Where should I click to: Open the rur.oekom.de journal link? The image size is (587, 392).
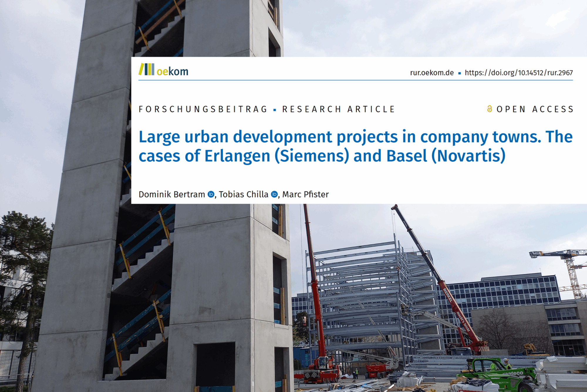432,73
